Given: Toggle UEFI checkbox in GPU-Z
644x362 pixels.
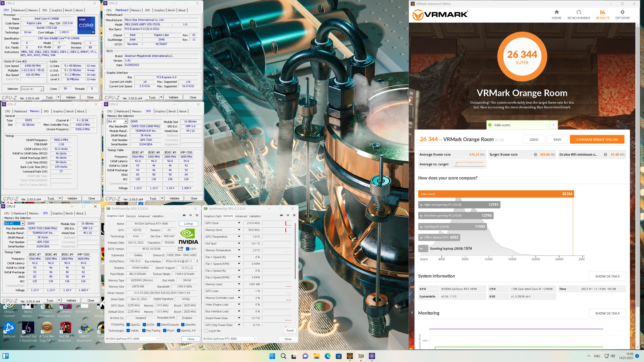Looking at the screenshot, I should [x=188, y=249].
